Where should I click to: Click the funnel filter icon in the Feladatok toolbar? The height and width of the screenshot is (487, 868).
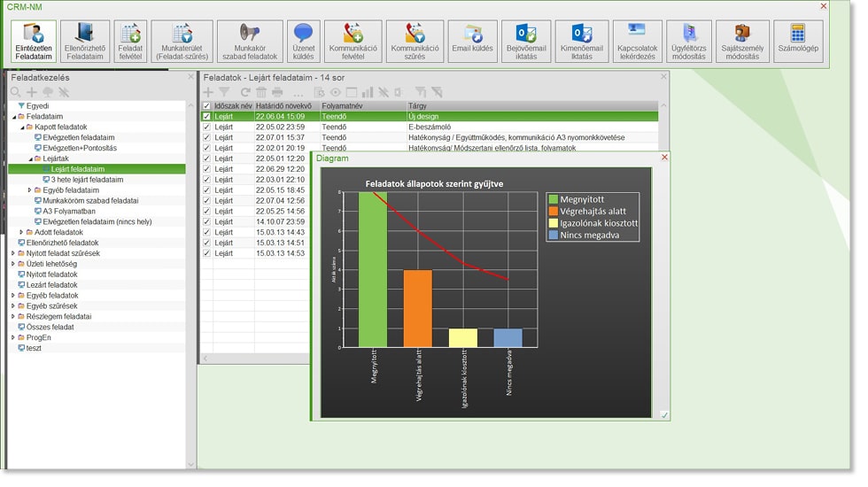(224, 92)
